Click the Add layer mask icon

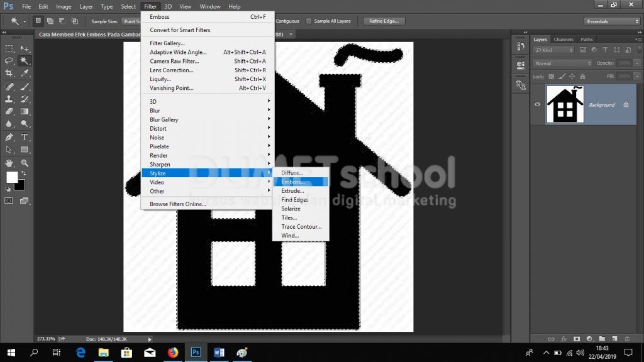pos(577,339)
